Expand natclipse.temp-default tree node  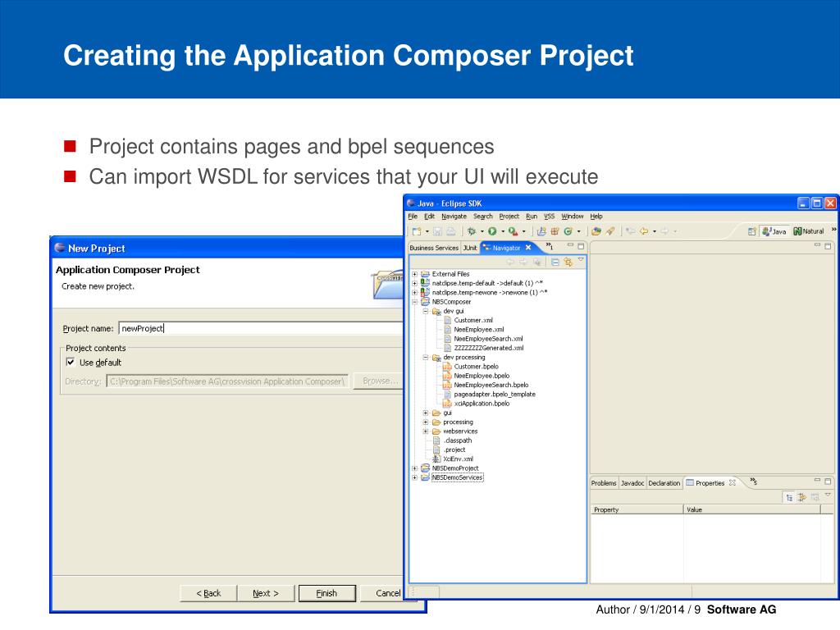pyautogui.click(x=414, y=283)
